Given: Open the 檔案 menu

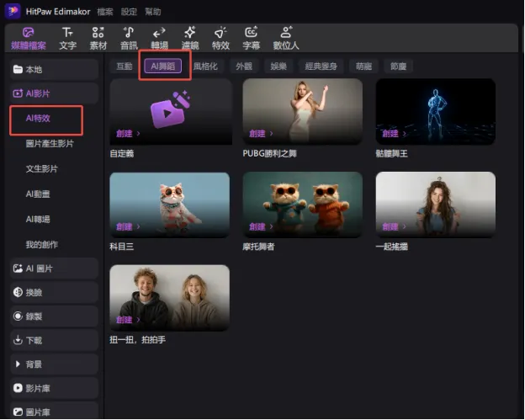Looking at the screenshot, I should click(x=106, y=12).
